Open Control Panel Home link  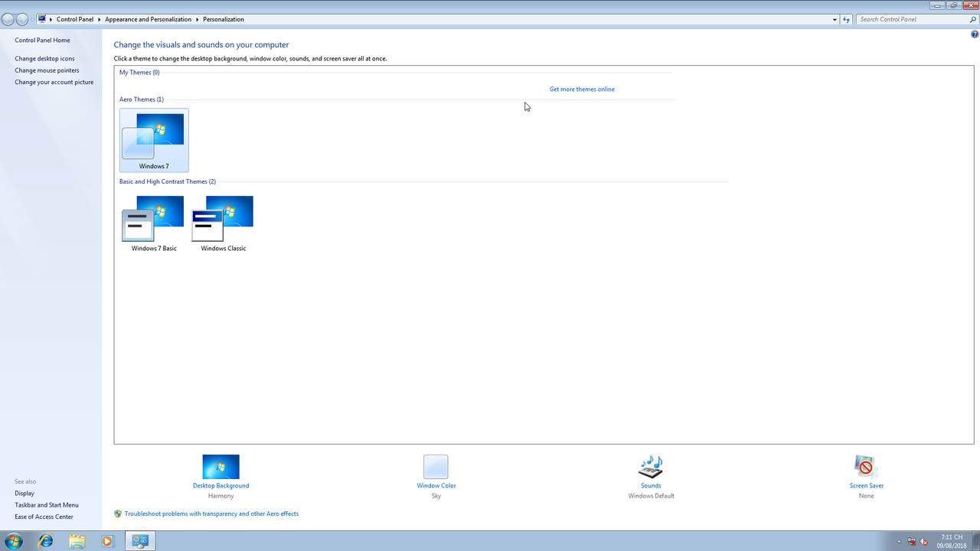click(42, 41)
